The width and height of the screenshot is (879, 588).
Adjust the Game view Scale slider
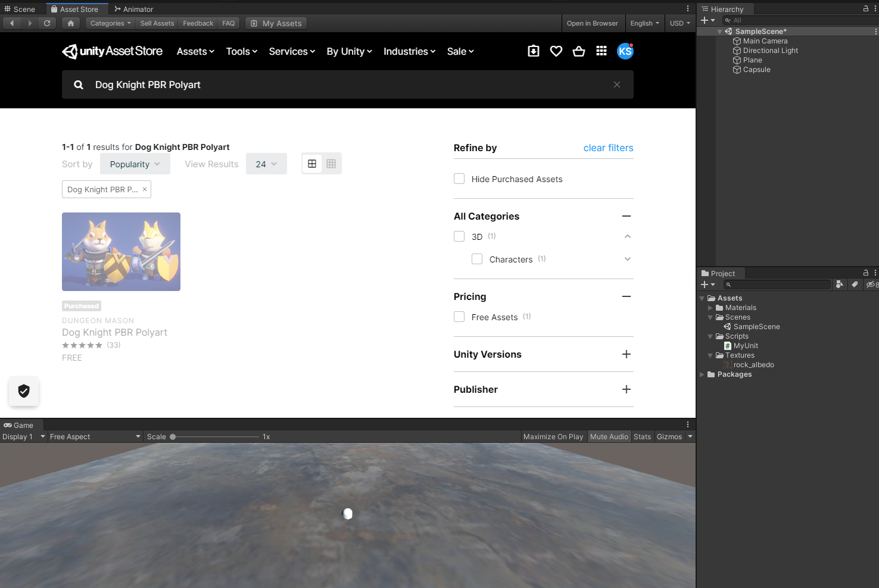pos(215,437)
